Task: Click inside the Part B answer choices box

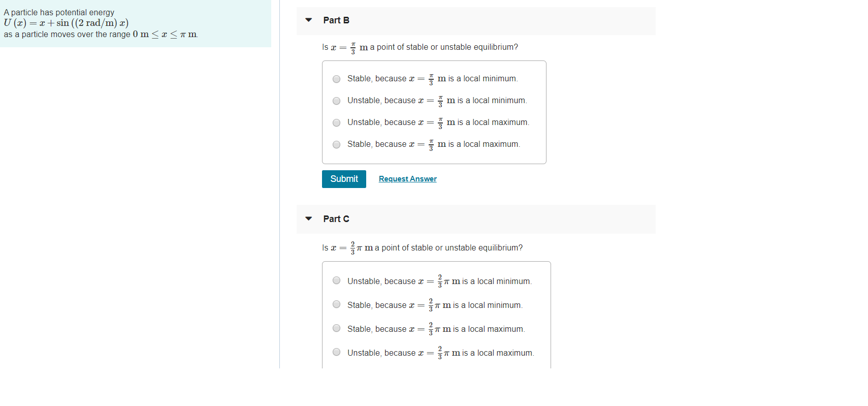Action: click(434, 112)
